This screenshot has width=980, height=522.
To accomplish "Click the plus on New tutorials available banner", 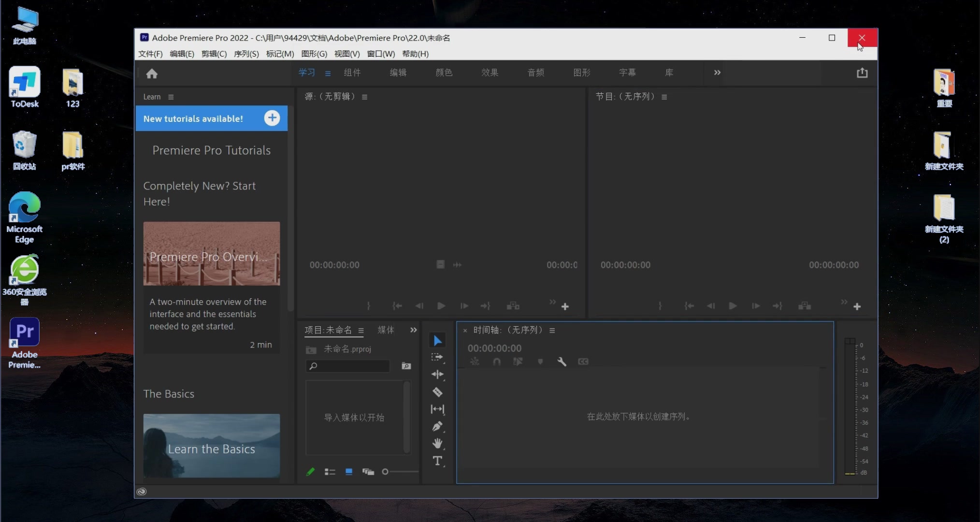I will coord(272,118).
